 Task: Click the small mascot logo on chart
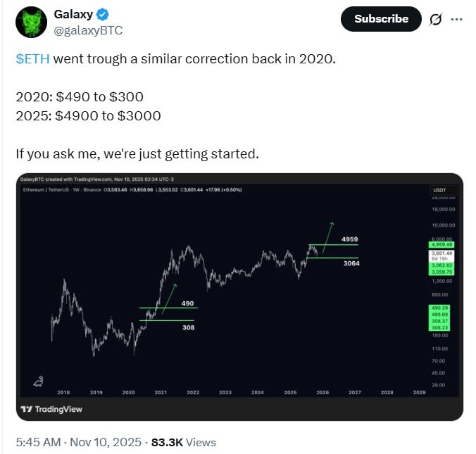[40, 381]
